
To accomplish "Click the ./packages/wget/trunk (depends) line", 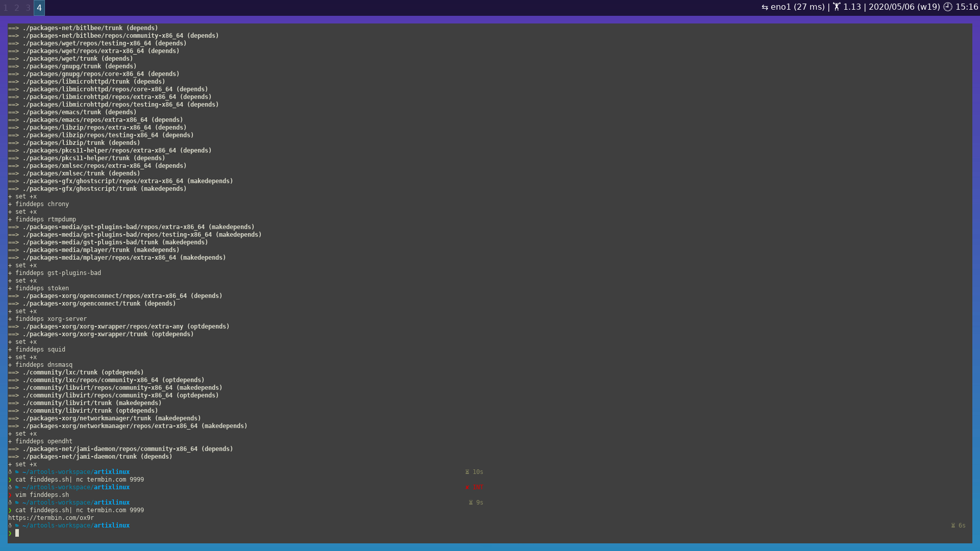I will [70, 59].
